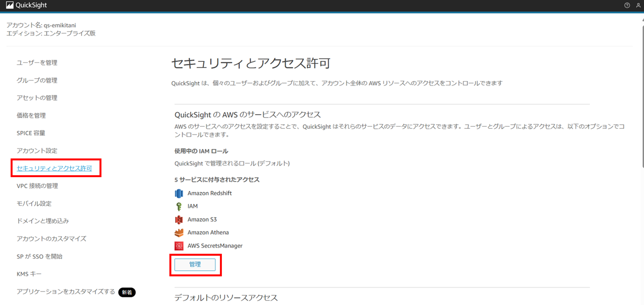
Task: Click IAM service label
Action: (193, 206)
